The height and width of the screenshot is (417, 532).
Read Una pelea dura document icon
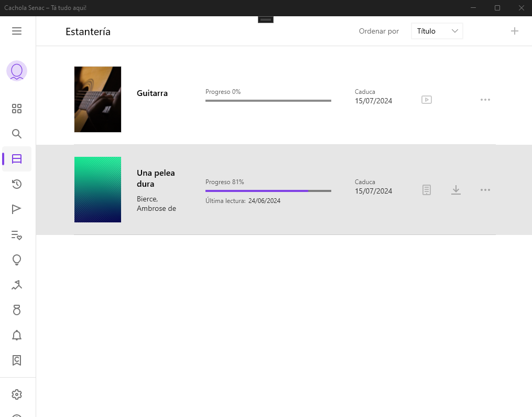[427, 190]
